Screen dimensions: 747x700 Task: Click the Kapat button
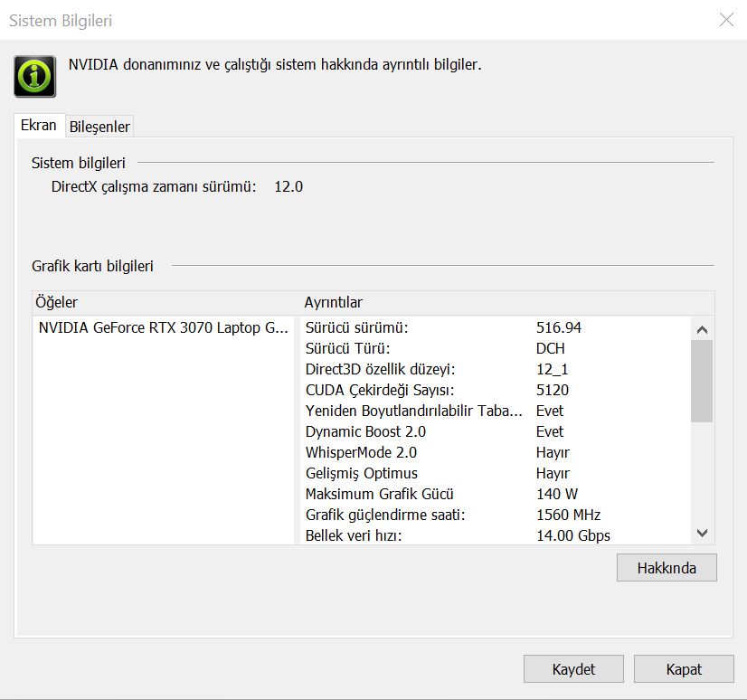684,669
